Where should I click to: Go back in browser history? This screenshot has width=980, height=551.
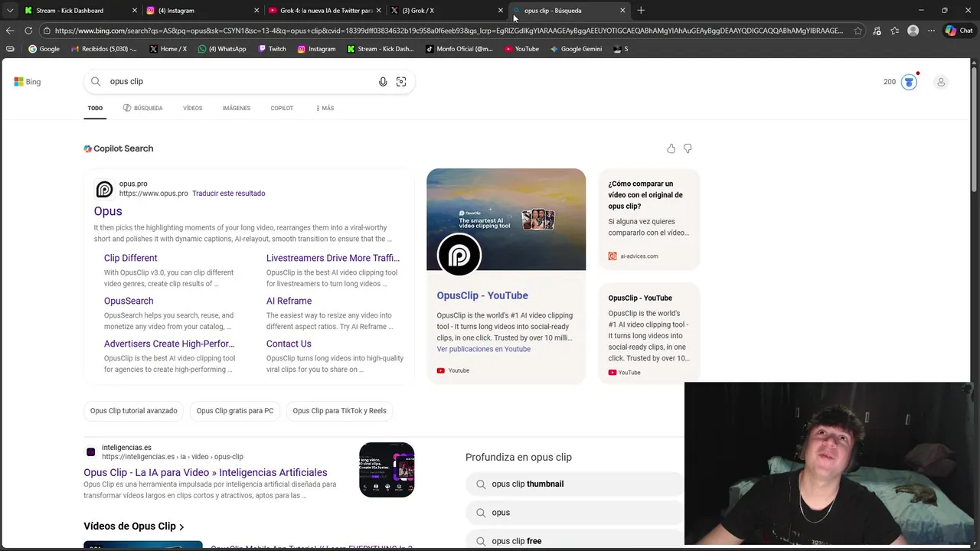10,31
